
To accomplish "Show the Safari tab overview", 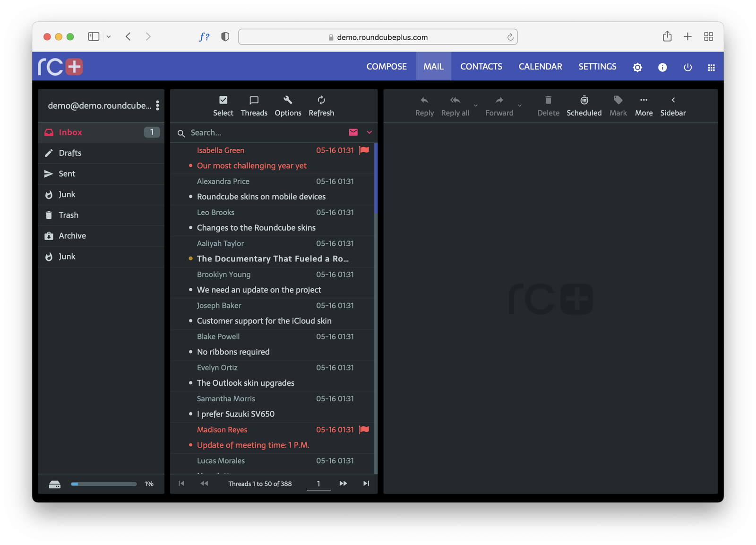I will (708, 36).
